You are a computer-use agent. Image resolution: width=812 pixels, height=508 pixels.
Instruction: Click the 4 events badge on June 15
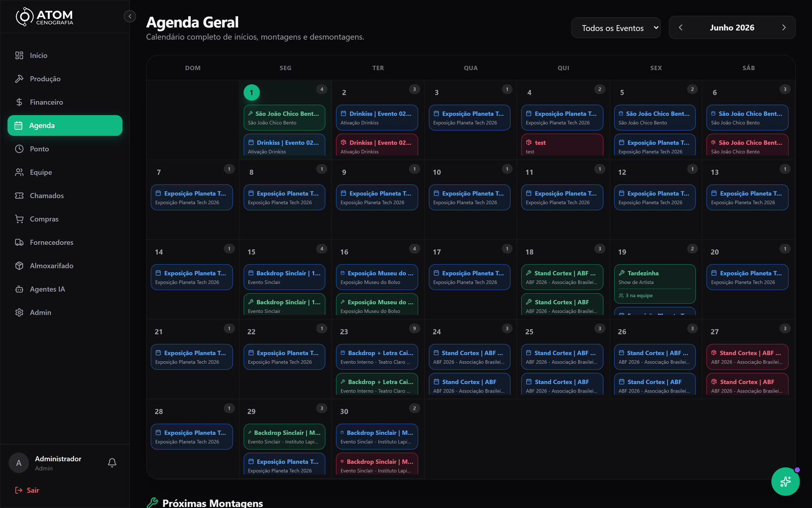click(322, 249)
